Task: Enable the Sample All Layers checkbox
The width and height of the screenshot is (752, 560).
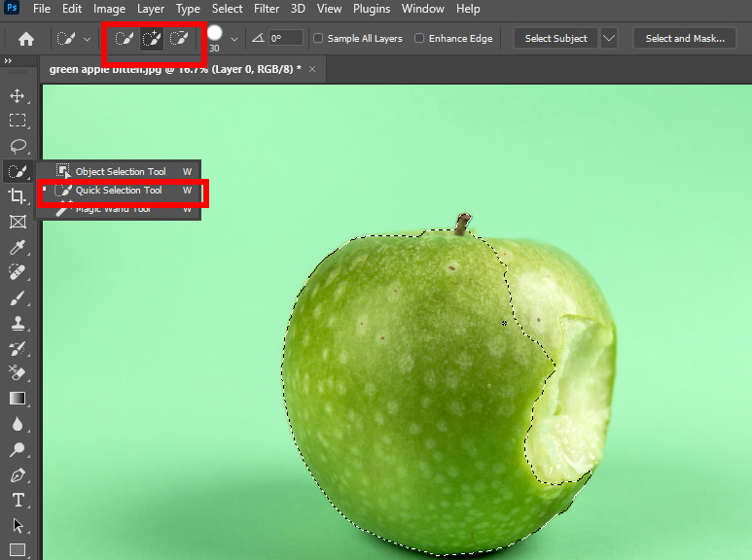Action: tap(318, 38)
